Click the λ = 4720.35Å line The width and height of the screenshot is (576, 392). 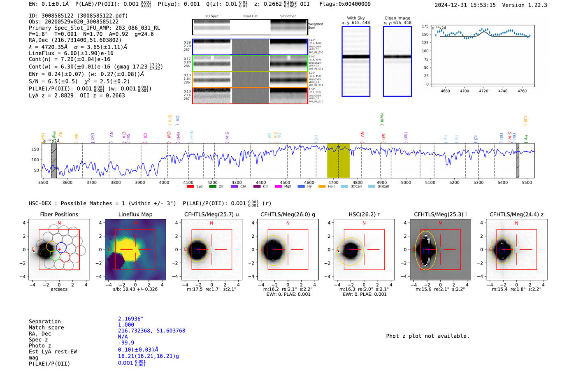pyautogui.click(x=78, y=47)
